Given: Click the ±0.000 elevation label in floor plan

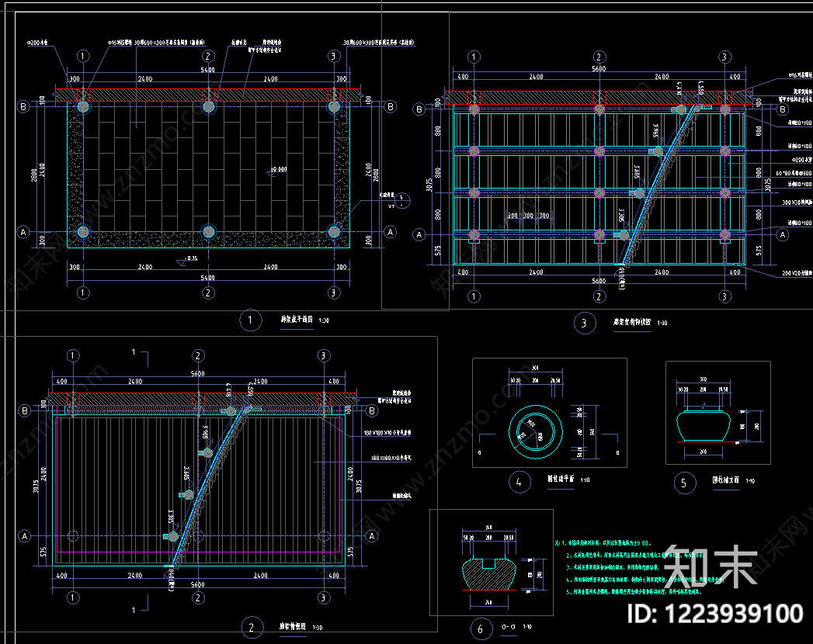Looking at the screenshot, I should pos(279,169).
